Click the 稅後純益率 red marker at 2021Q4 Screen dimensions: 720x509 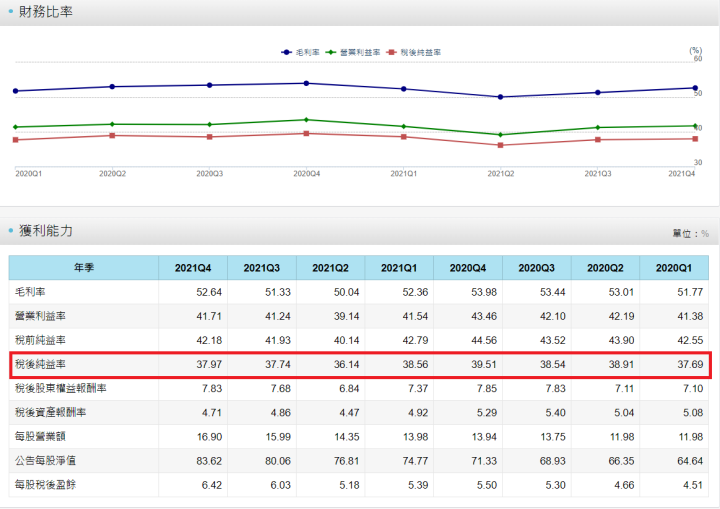pos(695,138)
